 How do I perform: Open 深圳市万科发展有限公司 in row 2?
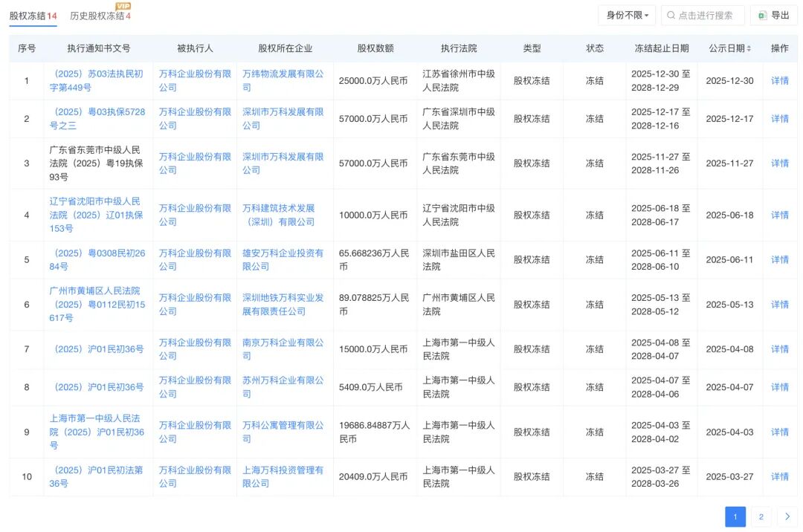pyautogui.click(x=283, y=119)
